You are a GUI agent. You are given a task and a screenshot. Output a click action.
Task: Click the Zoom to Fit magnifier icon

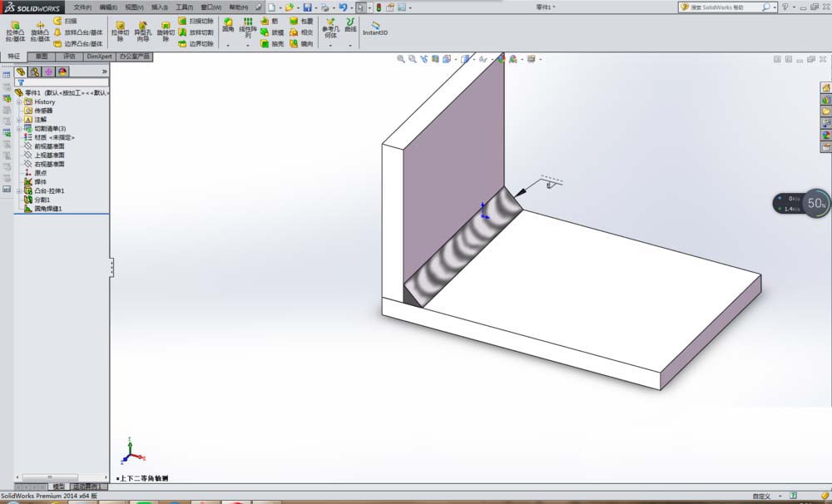pyautogui.click(x=401, y=59)
